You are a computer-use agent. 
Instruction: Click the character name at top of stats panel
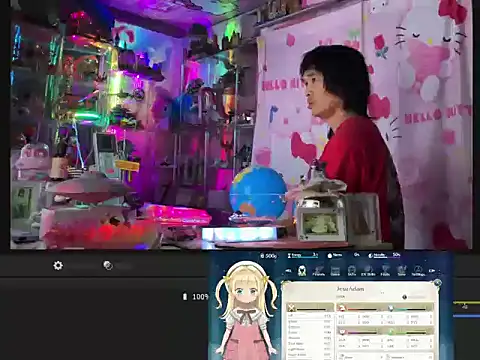pyautogui.click(x=350, y=289)
